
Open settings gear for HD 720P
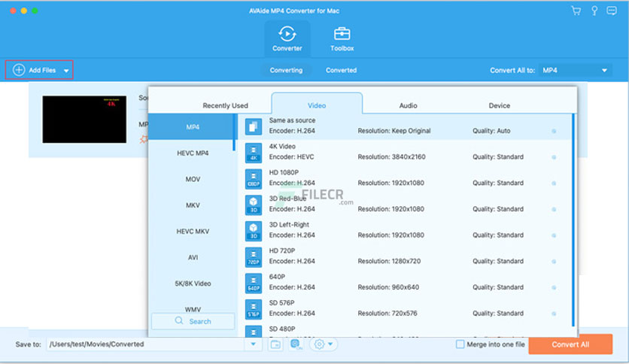[554, 262]
